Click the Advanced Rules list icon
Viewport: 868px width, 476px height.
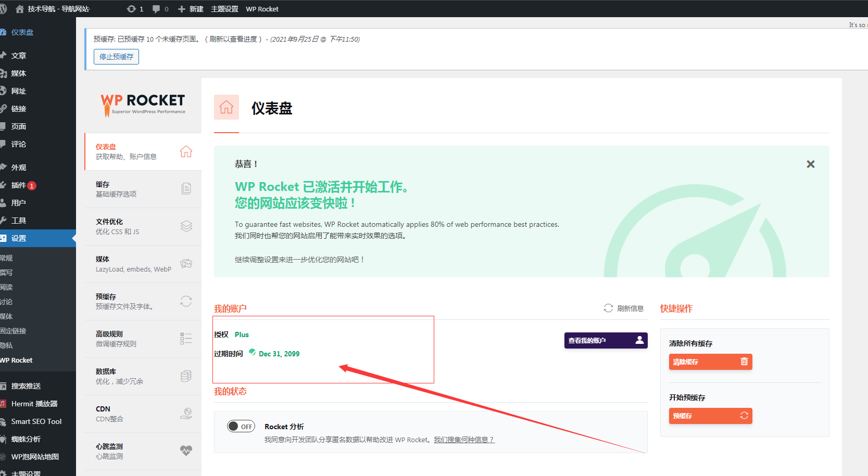pos(186,339)
